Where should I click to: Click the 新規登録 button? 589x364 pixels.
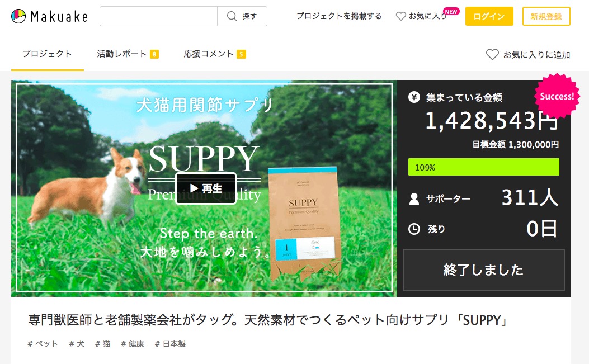(546, 16)
